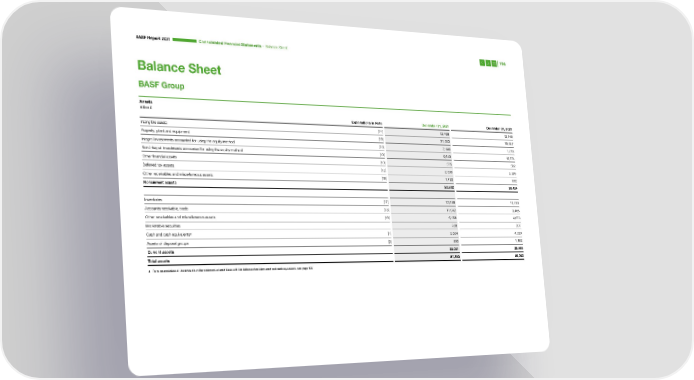The width and height of the screenshot is (694, 380).
Task: Click the Balance Sheet main heading
Action: (179, 68)
